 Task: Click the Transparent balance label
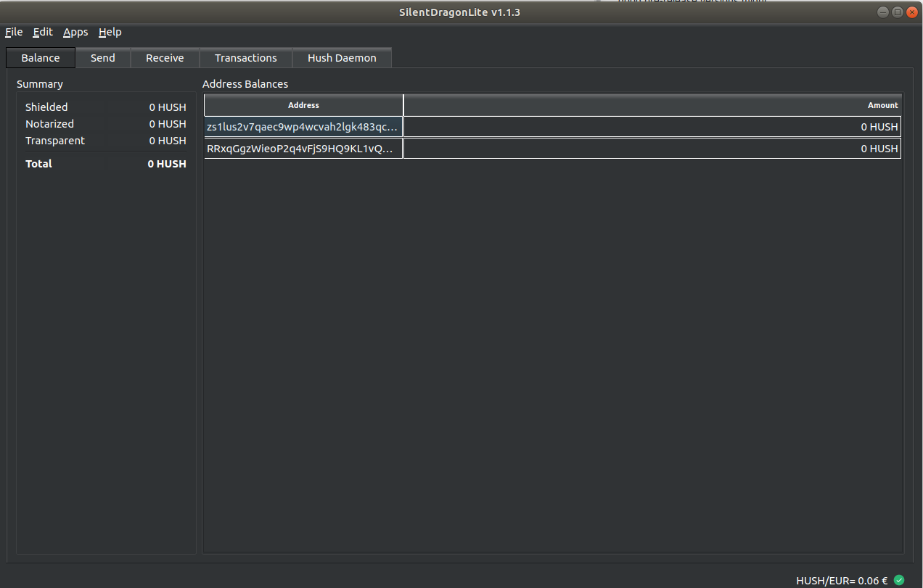[x=55, y=141]
